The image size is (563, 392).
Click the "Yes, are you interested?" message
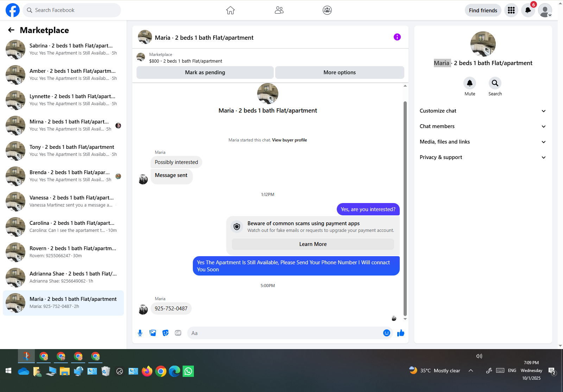point(368,209)
